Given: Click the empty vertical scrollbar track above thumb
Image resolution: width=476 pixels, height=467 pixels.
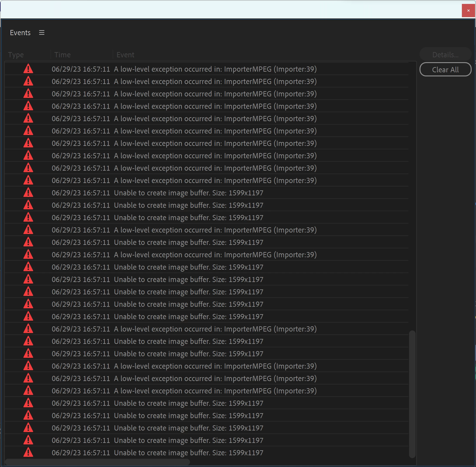Looking at the screenshot, I should [412, 196].
